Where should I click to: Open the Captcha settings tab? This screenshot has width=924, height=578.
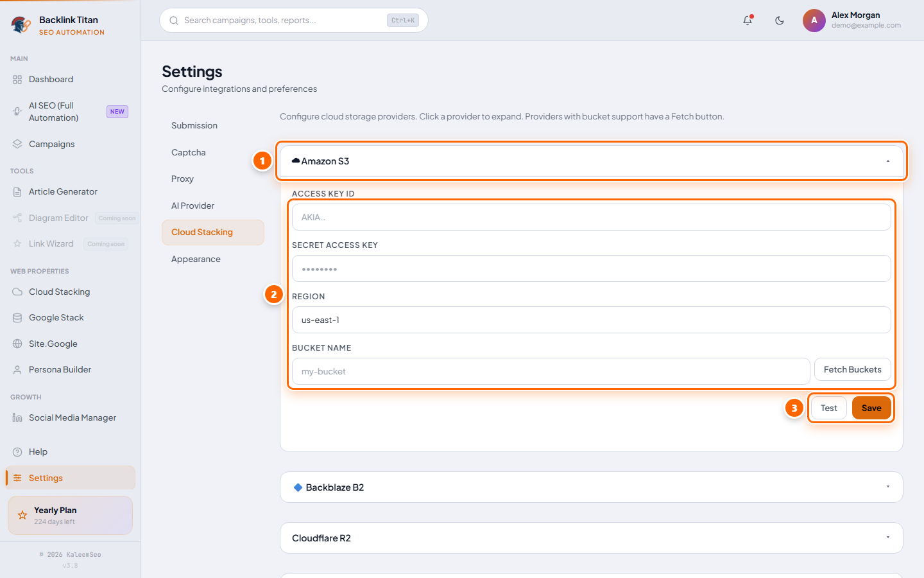pyautogui.click(x=213, y=152)
